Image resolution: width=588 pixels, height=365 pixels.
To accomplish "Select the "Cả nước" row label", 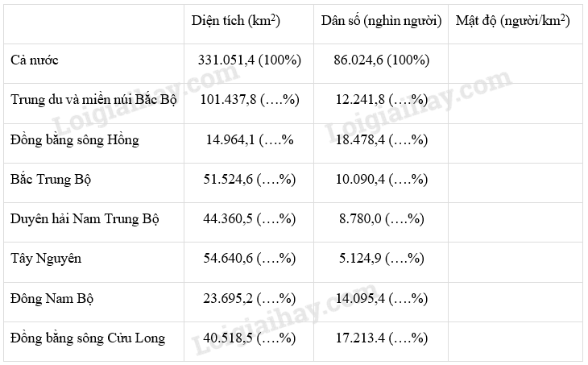I will (35, 60).
